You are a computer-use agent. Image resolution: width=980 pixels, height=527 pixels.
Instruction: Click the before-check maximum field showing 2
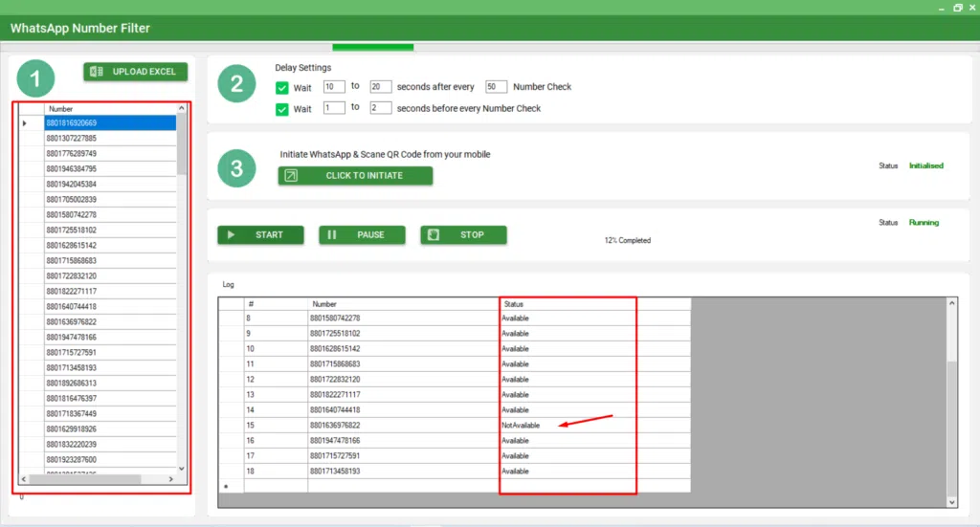point(381,107)
